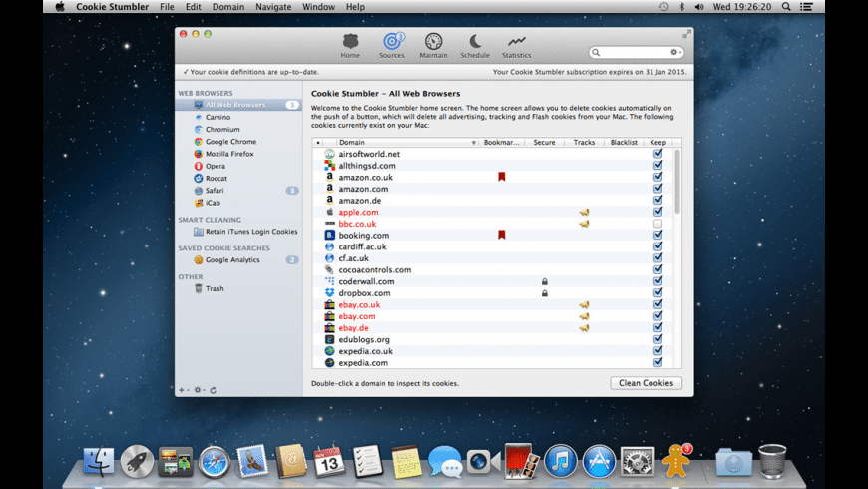Image resolution: width=868 pixels, height=489 pixels.
Task: Open the search field options gear dropdown
Action: (x=675, y=52)
